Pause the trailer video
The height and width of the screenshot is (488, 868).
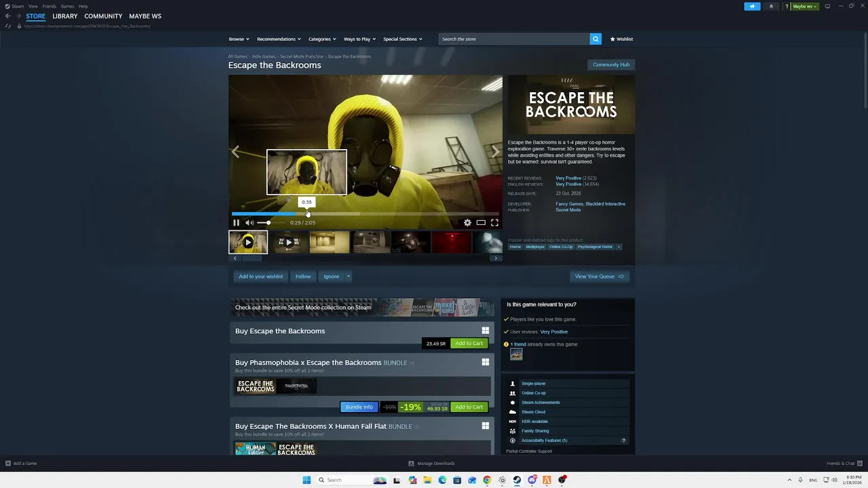[x=236, y=222]
